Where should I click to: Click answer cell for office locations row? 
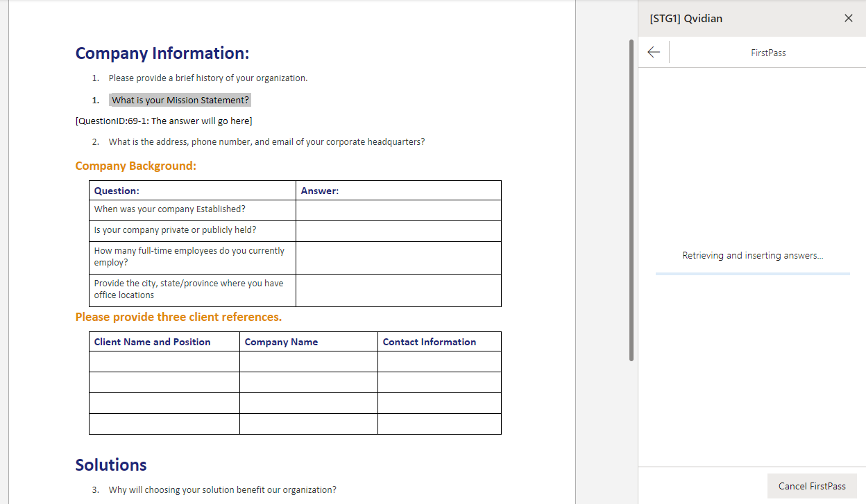(398, 290)
